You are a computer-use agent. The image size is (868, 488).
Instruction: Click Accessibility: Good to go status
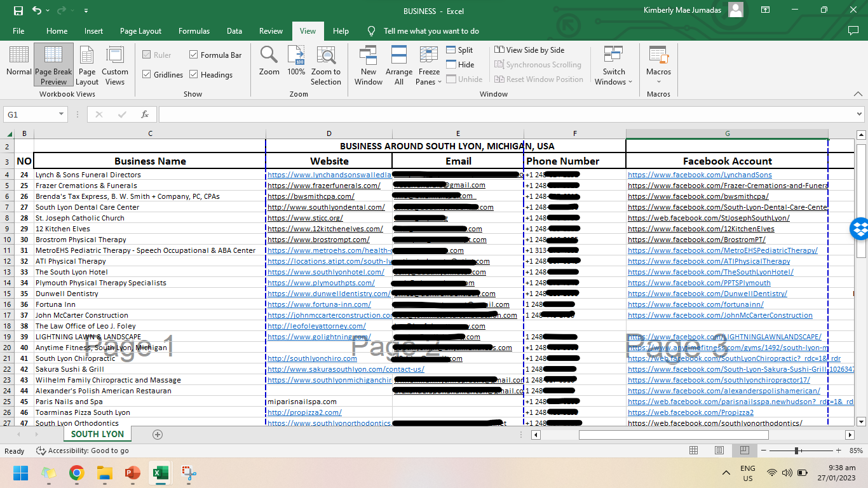(83, 451)
